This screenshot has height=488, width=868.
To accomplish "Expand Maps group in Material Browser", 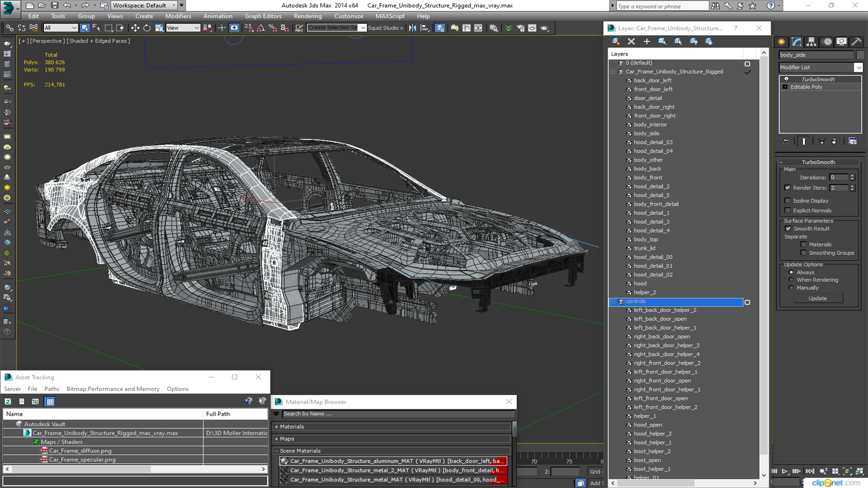I will (x=276, y=439).
